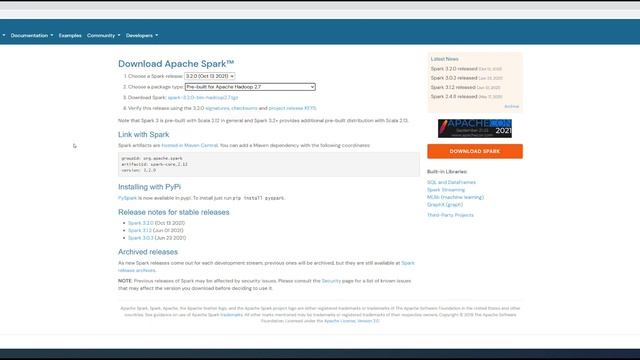Open Spark 2.4.8 released news item
640x360 pixels.
pyautogui.click(x=454, y=96)
